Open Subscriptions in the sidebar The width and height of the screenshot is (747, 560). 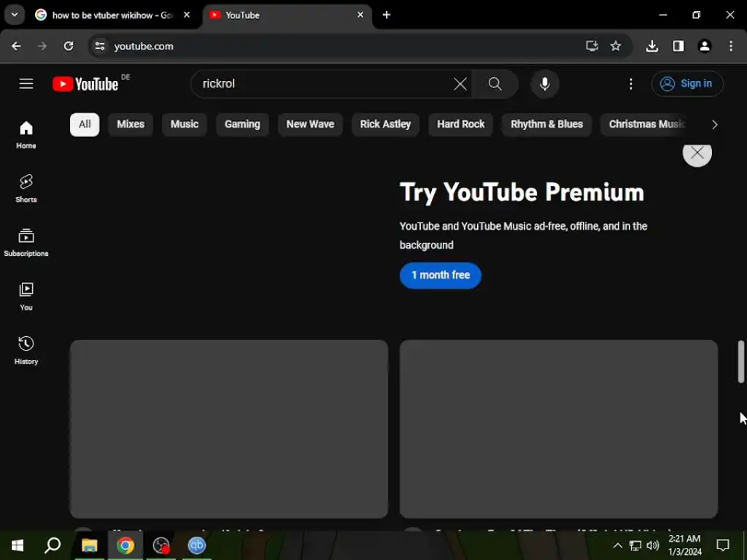26,242
